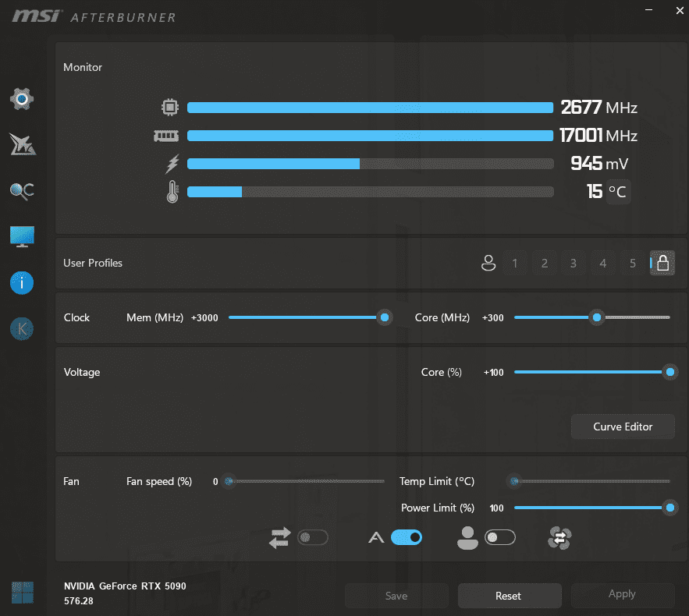
Task: Click the Windows logo startup icon
Action: [22, 593]
